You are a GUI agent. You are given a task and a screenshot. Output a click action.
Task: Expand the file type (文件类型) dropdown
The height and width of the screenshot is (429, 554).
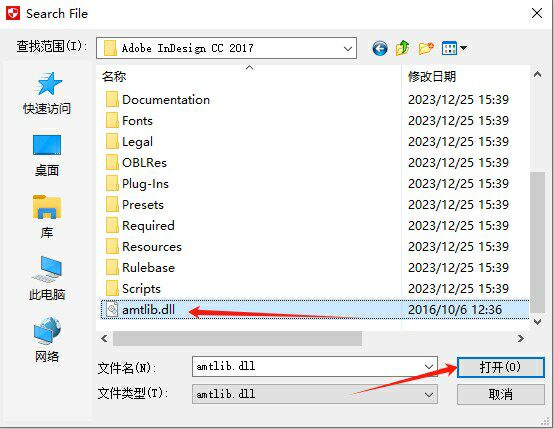[x=315, y=394]
